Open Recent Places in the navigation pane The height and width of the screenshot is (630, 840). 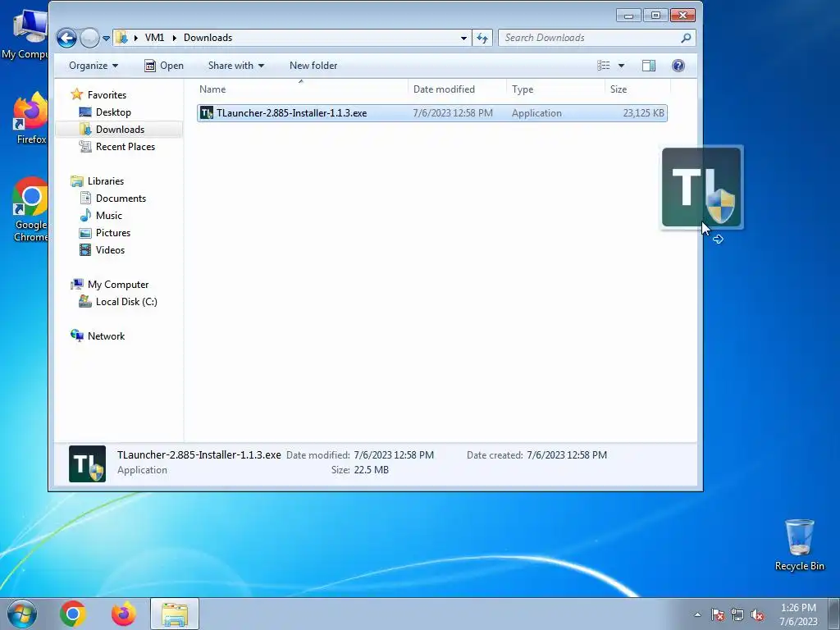(x=126, y=146)
